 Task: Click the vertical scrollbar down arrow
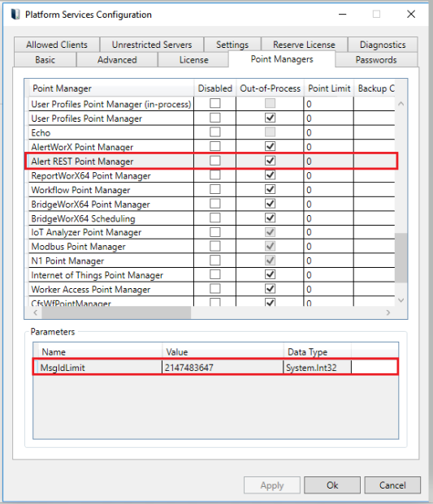click(x=401, y=300)
